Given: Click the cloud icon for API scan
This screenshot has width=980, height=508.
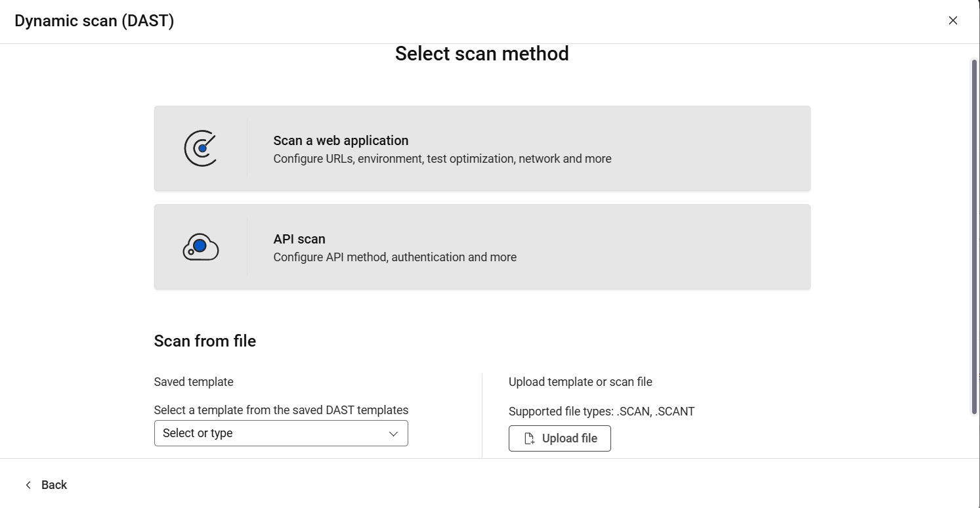Looking at the screenshot, I should (x=200, y=247).
